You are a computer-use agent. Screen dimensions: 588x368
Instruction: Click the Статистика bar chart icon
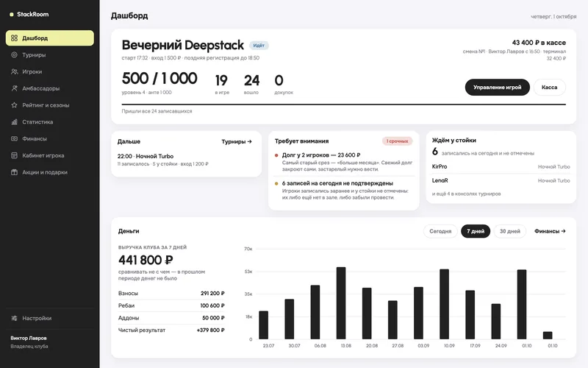click(14, 121)
